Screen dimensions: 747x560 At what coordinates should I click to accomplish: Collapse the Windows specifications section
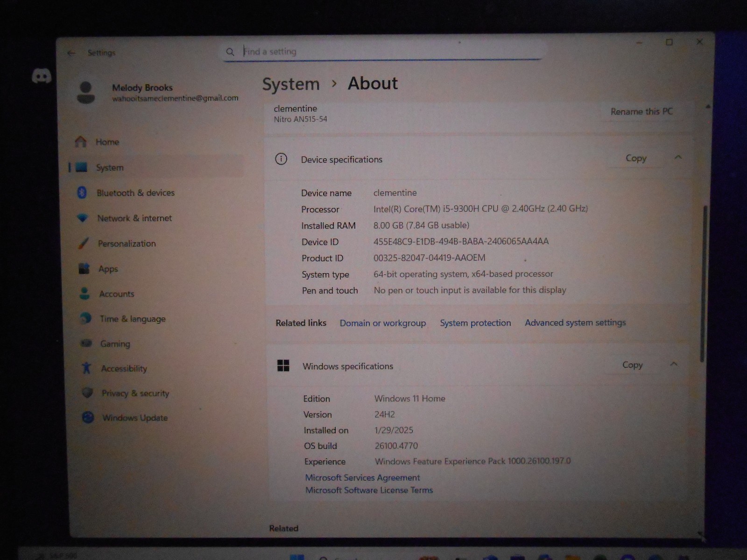(x=674, y=364)
